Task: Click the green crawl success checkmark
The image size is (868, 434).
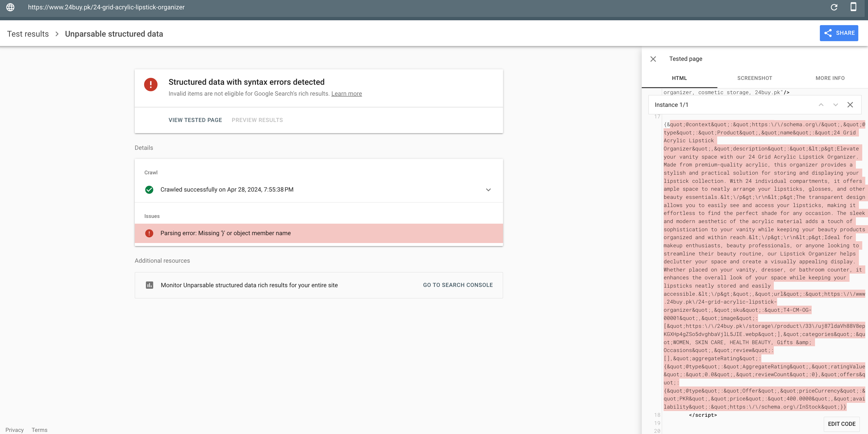Action: pos(149,189)
